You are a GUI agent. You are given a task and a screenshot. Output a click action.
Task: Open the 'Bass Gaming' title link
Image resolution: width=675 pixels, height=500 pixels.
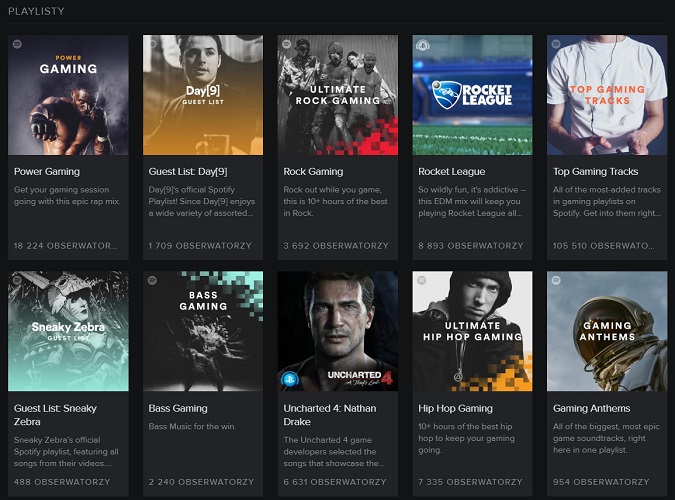(178, 408)
